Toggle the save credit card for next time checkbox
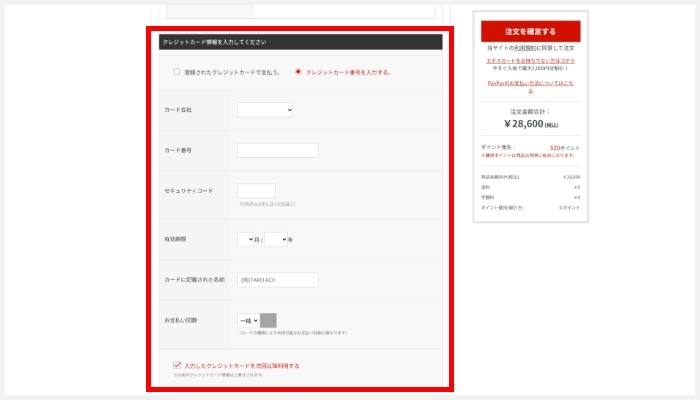 point(177,366)
